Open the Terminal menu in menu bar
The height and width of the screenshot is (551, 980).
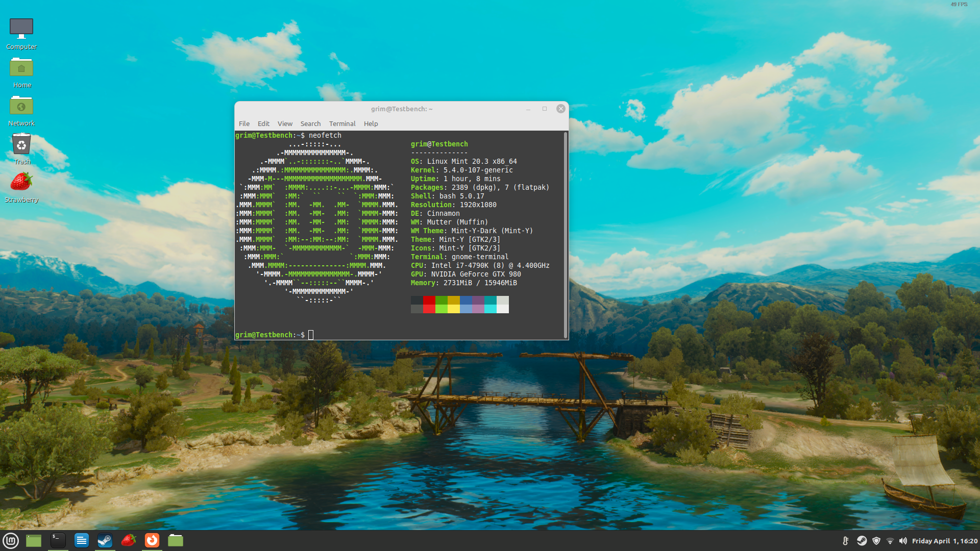click(x=342, y=123)
